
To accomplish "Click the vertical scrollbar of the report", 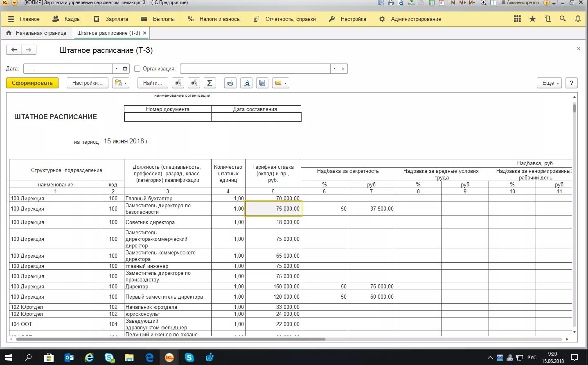I will point(574,214).
